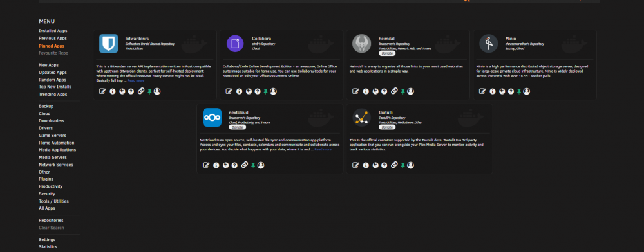Viewport: 644px width, 252px height.
Task: Open the Home Automation category
Action: 56,143
